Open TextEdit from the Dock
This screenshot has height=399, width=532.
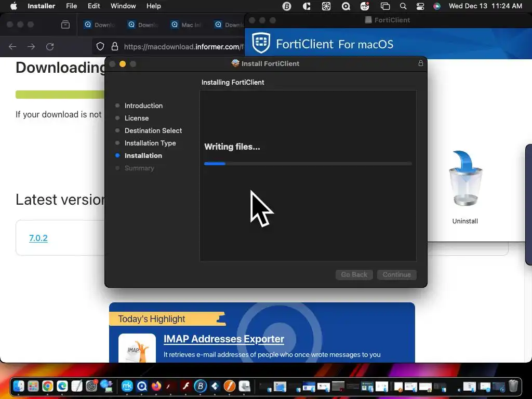(77, 386)
